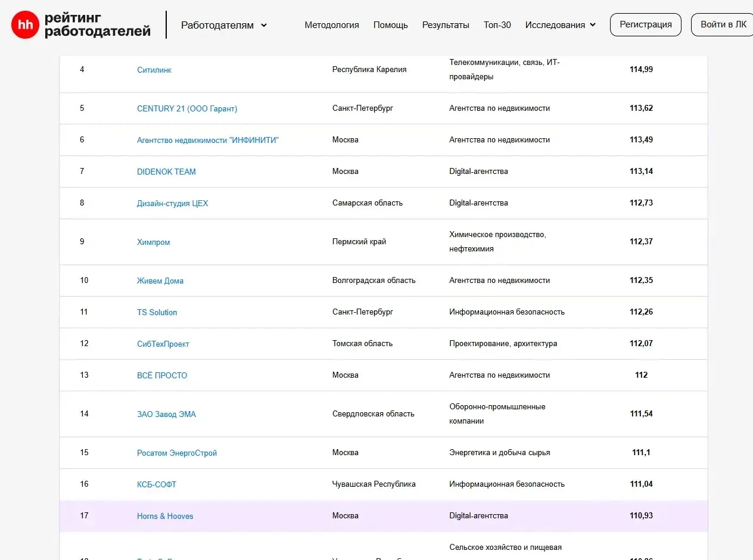Select score 112,73 cell

(x=641, y=203)
